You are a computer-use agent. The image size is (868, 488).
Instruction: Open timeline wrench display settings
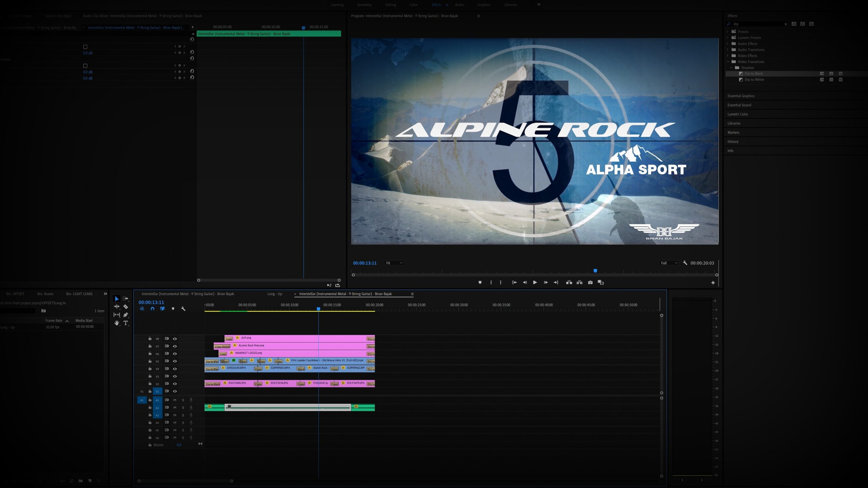pos(183,309)
